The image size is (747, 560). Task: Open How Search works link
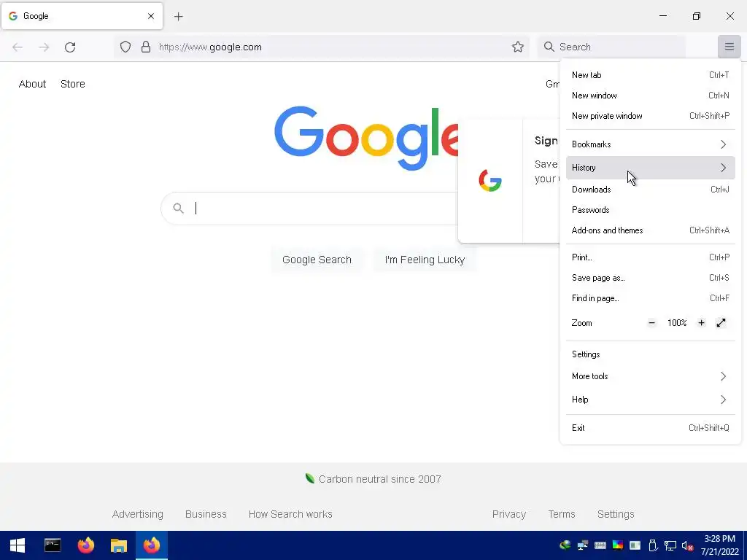(x=290, y=514)
